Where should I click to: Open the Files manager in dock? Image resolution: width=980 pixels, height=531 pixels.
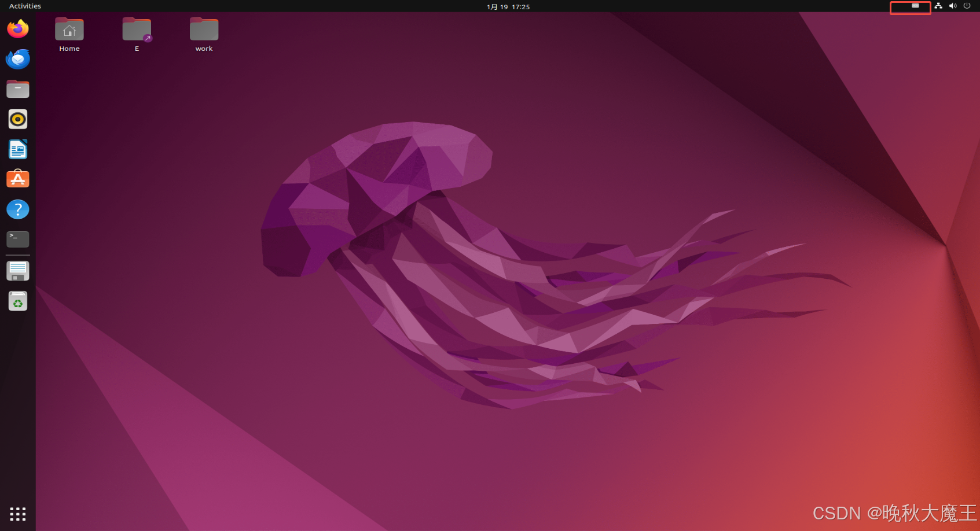click(x=18, y=89)
